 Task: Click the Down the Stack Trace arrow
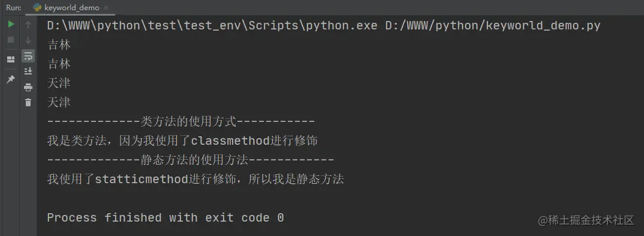[28, 40]
